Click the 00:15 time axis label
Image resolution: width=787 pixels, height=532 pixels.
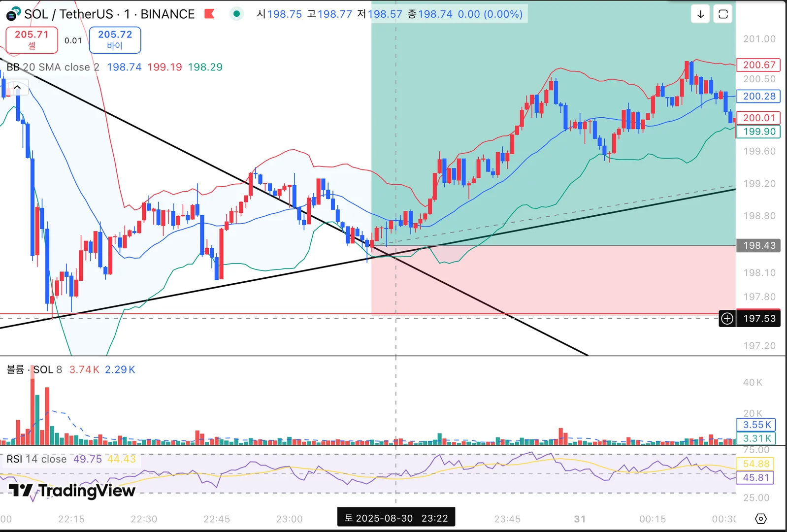(653, 519)
